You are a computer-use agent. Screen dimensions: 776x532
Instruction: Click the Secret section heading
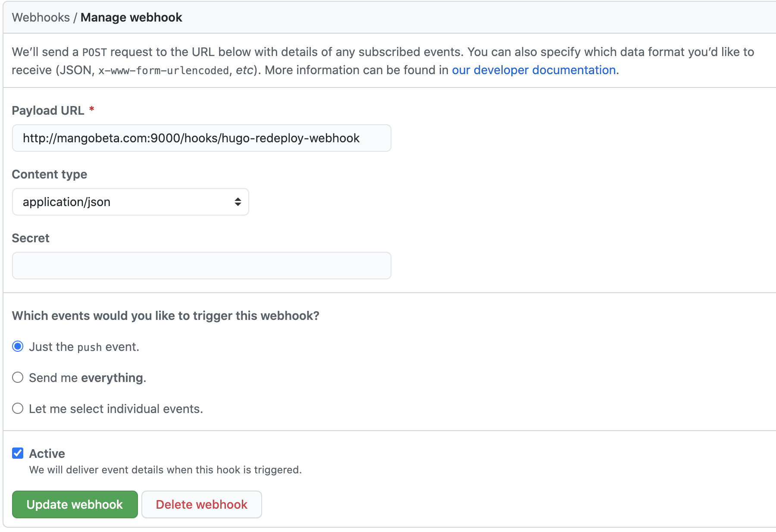tap(30, 238)
